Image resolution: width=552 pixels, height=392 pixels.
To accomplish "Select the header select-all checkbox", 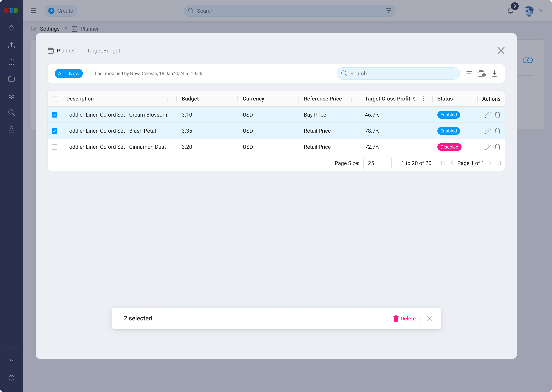I will (54, 99).
